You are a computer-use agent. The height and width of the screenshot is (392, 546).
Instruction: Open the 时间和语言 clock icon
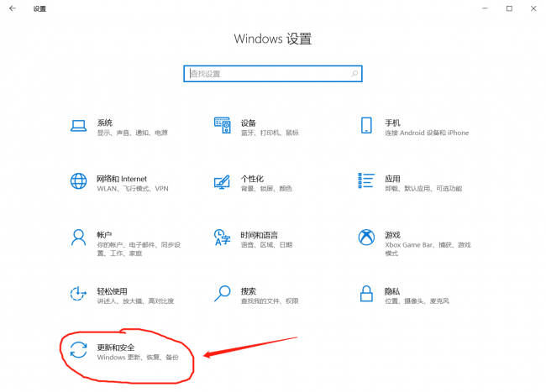point(222,238)
